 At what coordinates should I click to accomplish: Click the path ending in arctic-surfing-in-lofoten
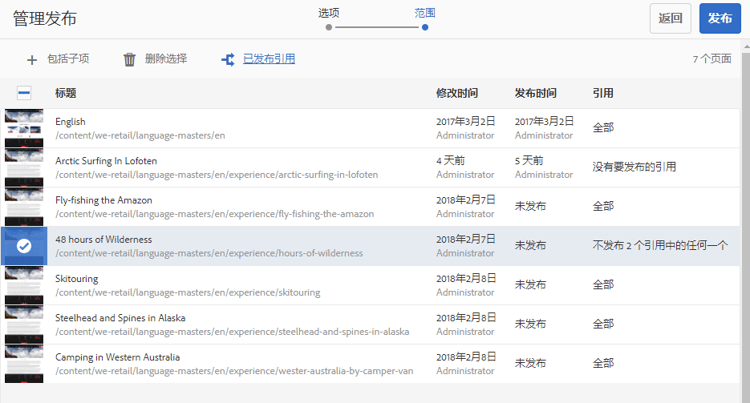[x=217, y=174]
